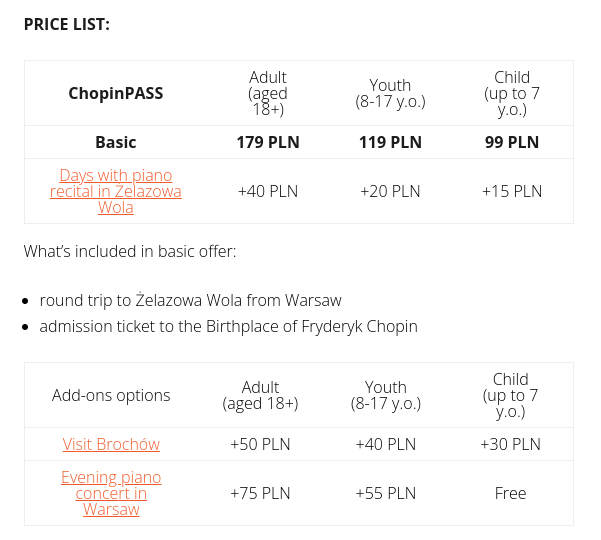The image size is (601, 540).
Task: Open the Days with piano recital link
Action: [x=116, y=191]
